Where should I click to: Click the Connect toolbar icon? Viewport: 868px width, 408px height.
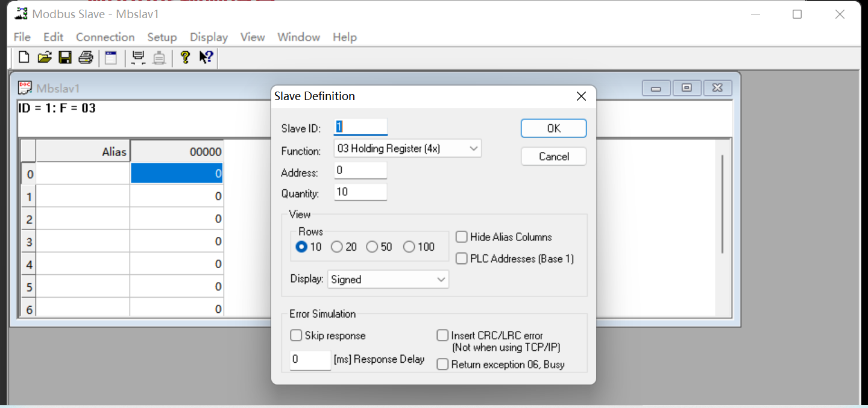click(x=138, y=57)
